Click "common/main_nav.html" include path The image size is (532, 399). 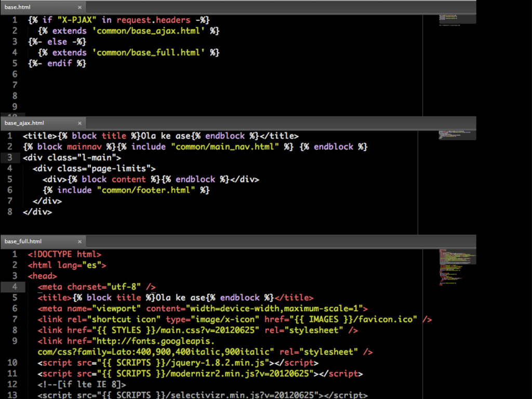pyautogui.click(x=224, y=147)
